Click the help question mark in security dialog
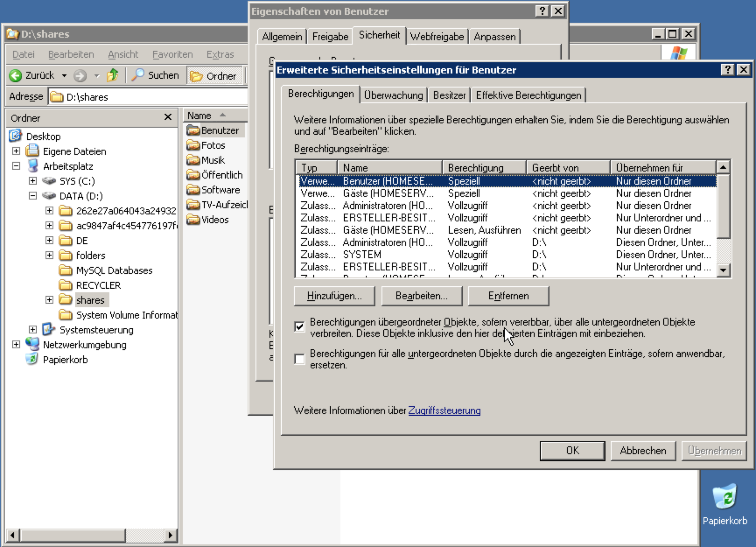Screen dimensions: 756x547 [x=727, y=70]
